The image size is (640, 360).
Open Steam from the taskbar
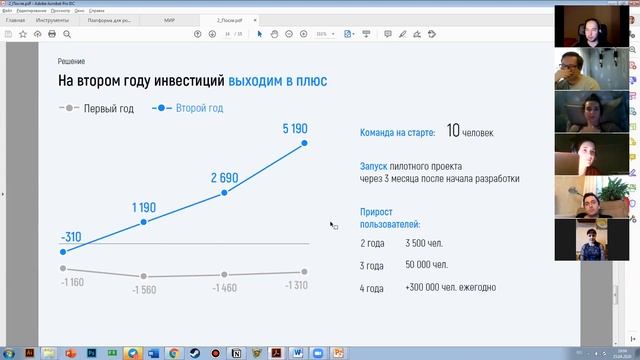pos(195,353)
